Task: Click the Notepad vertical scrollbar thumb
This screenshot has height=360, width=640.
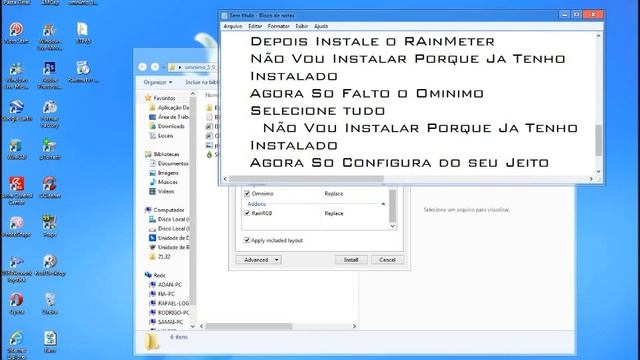Action: [x=598, y=140]
